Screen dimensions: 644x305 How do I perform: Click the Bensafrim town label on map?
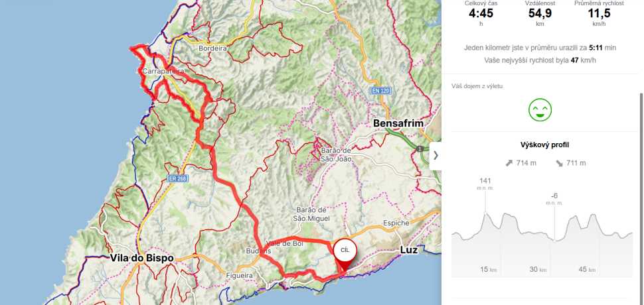tap(398, 123)
